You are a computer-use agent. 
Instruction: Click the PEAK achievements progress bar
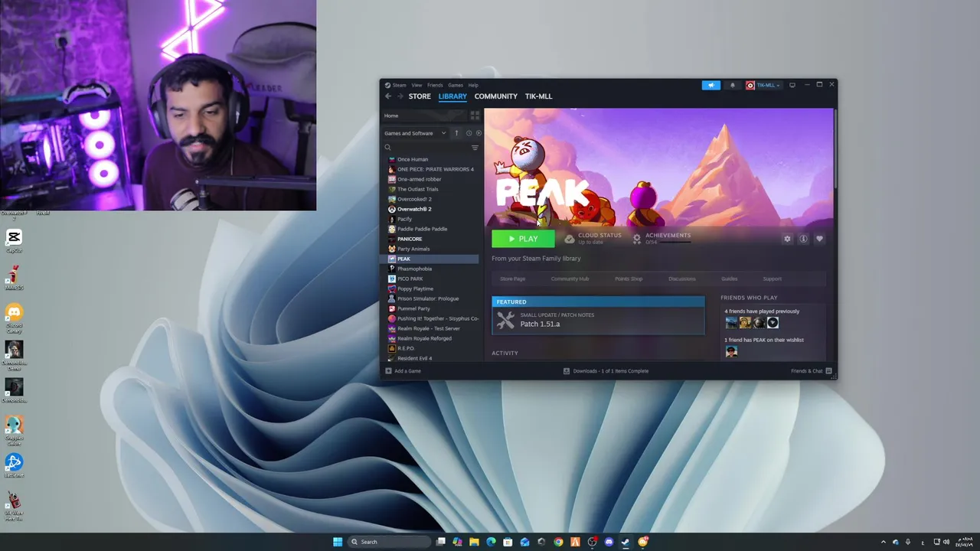point(675,242)
